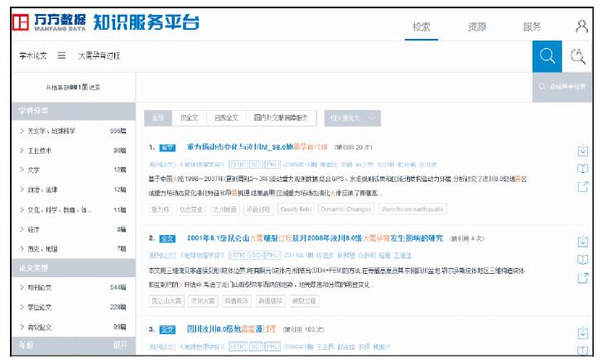Download the second search result
Viewport: 607px width, 364px height.
pyautogui.click(x=582, y=242)
